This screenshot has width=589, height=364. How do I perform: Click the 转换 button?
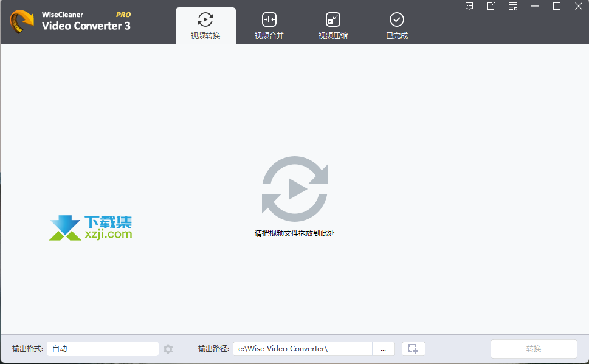tap(534, 349)
